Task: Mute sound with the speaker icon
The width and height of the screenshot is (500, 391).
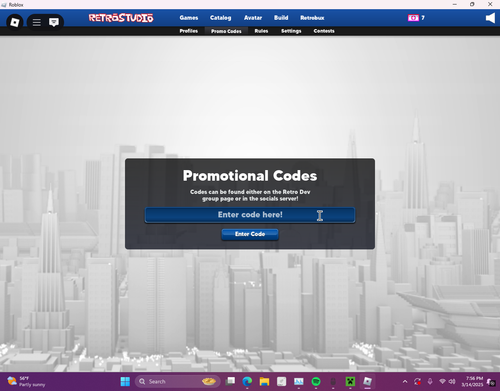Action: tap(490, 18)
